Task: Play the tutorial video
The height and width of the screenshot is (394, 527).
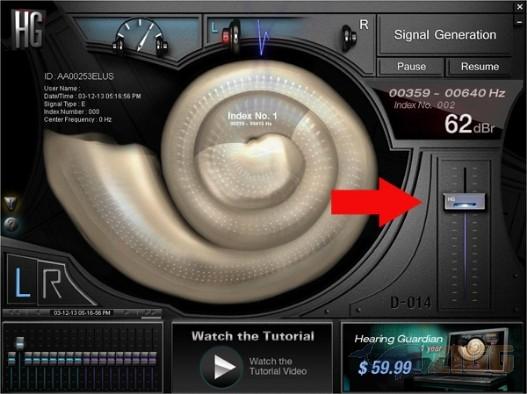Action: click(221, 367)
